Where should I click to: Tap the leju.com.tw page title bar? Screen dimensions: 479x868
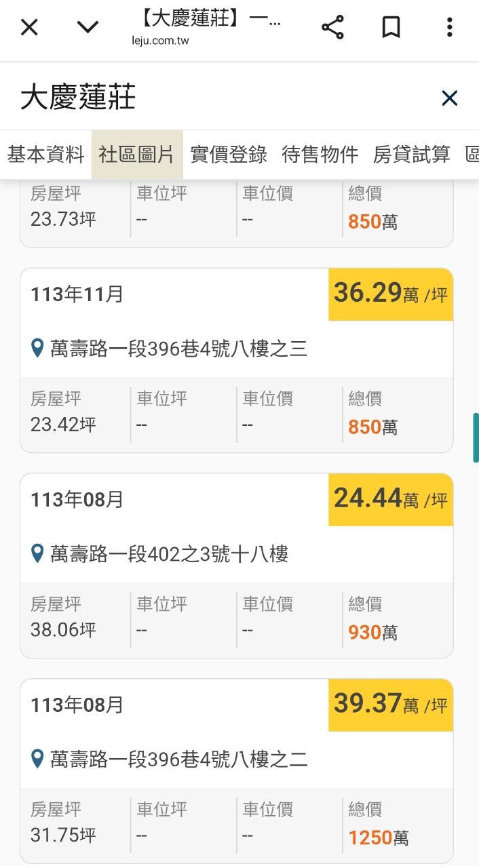point(206,27)
